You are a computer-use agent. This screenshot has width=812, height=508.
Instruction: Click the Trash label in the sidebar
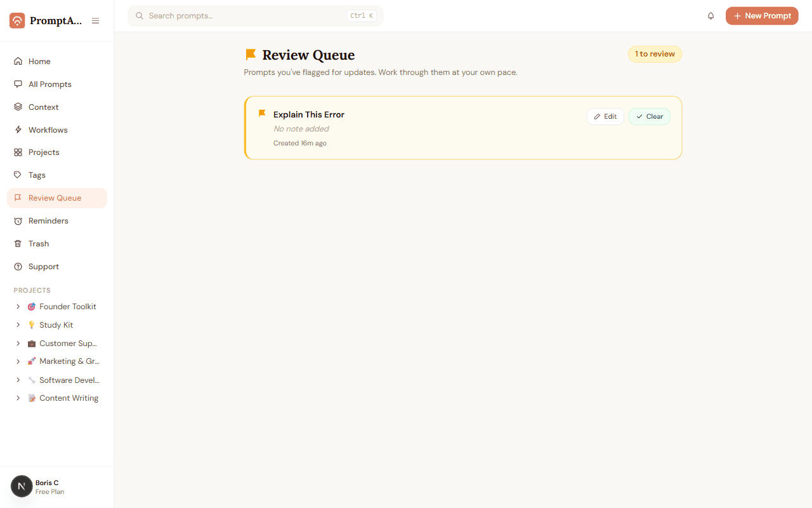39,244
